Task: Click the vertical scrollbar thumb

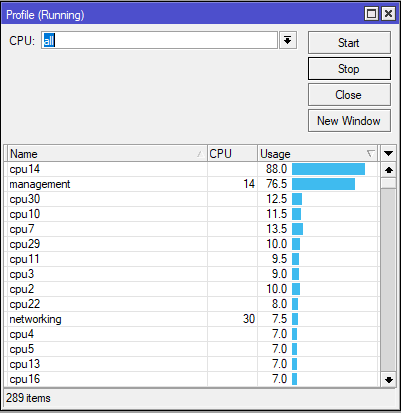Action: point(388,183)
